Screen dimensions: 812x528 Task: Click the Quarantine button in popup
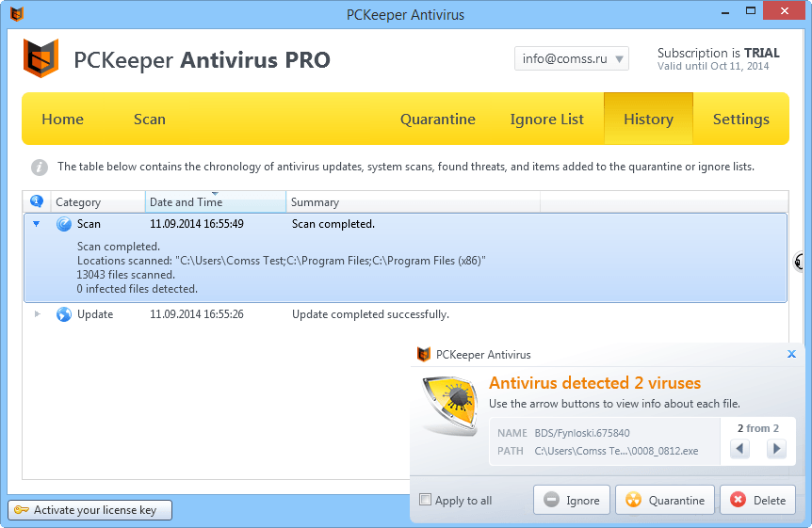665,500
